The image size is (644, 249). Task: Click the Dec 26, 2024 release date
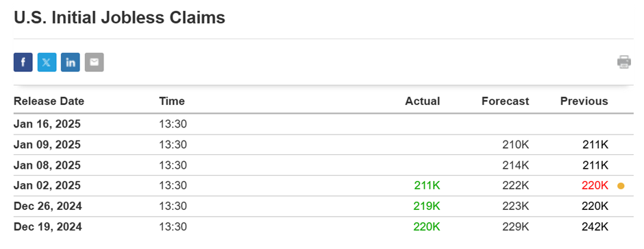[48, 206]
